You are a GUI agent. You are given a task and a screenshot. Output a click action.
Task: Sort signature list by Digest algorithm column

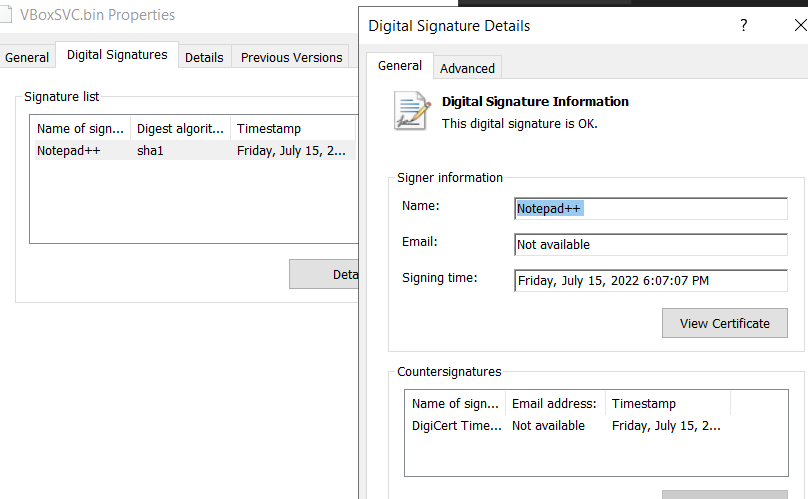point(180,128)
